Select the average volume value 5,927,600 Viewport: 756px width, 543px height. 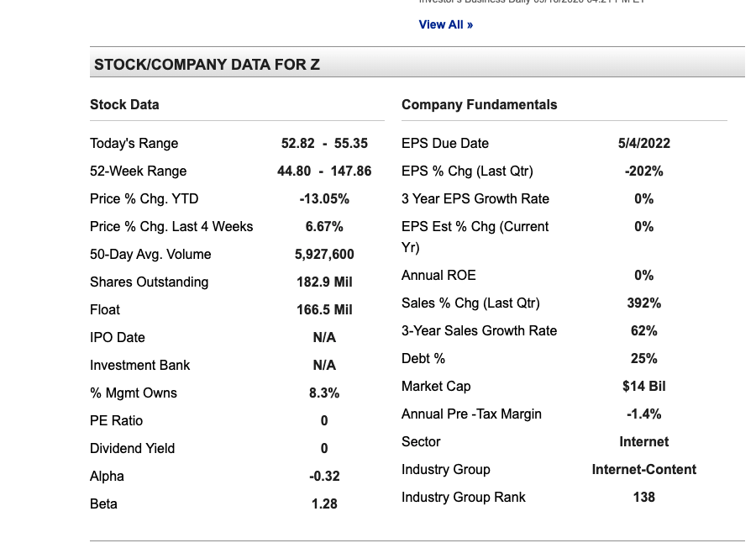pos(324,255)
